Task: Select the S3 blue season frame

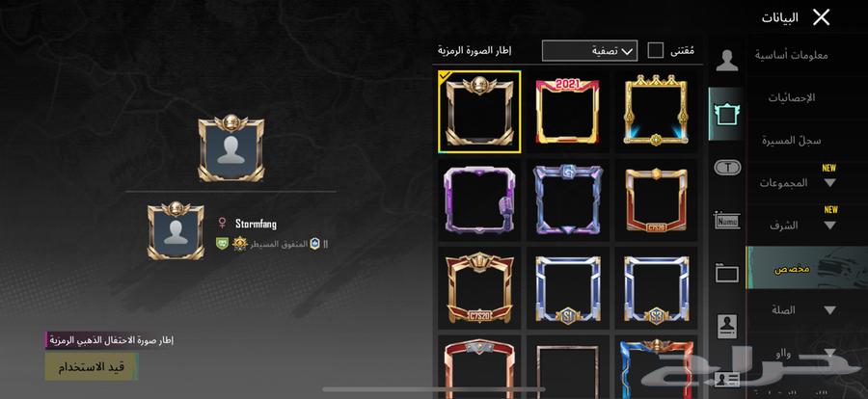Action: pyautogui.click(x=656, y=288)
